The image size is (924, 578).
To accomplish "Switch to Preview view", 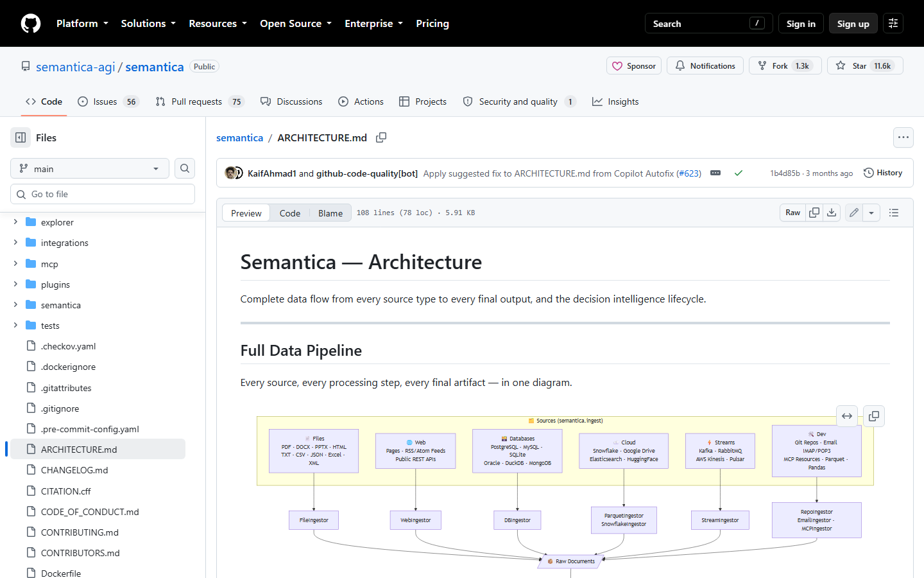I will [246, 213].
